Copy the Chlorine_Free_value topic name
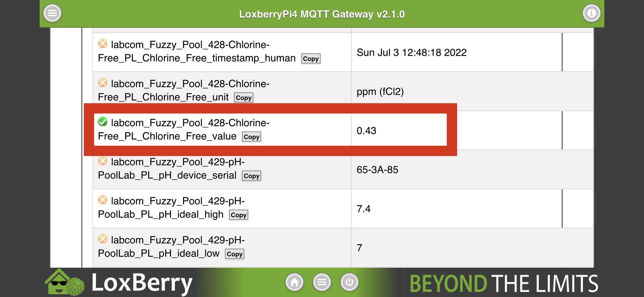 (251, 137)
